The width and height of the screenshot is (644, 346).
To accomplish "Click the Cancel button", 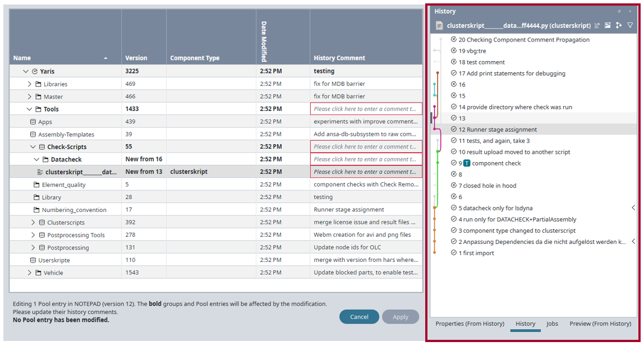I will (359, 317).
